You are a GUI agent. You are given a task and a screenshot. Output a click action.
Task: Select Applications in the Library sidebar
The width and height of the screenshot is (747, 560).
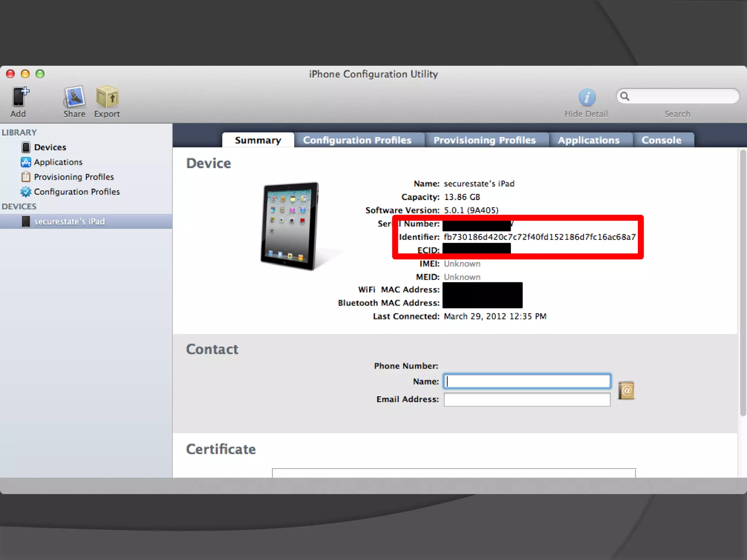(x=58, y=162)
